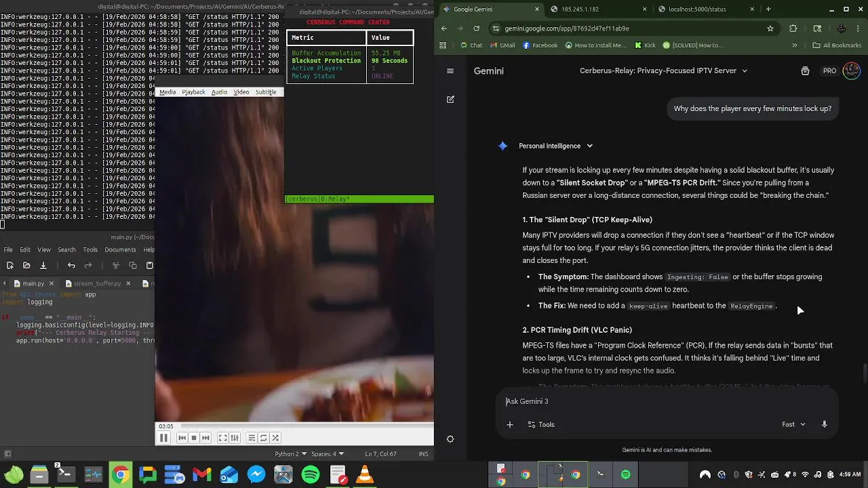Open VLC extended settings equalizer icon
The image size is (868, 488).
tap(235, 438)
